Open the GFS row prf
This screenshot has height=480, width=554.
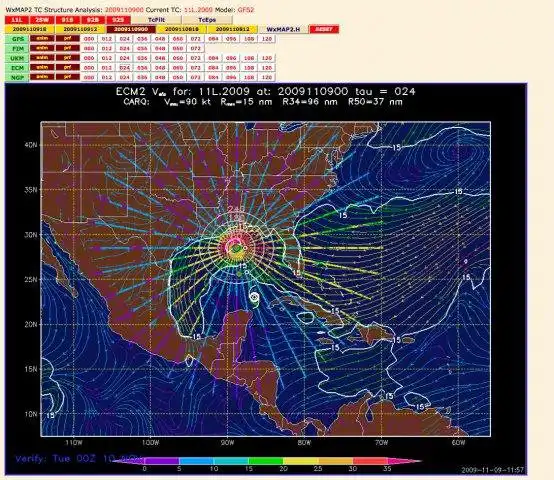click(67, 38)
